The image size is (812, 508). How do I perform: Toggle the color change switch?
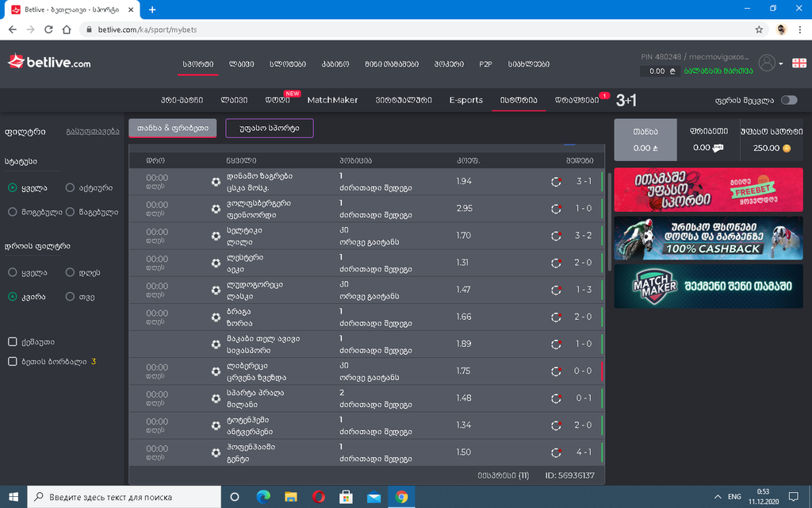tap(789, 100)
